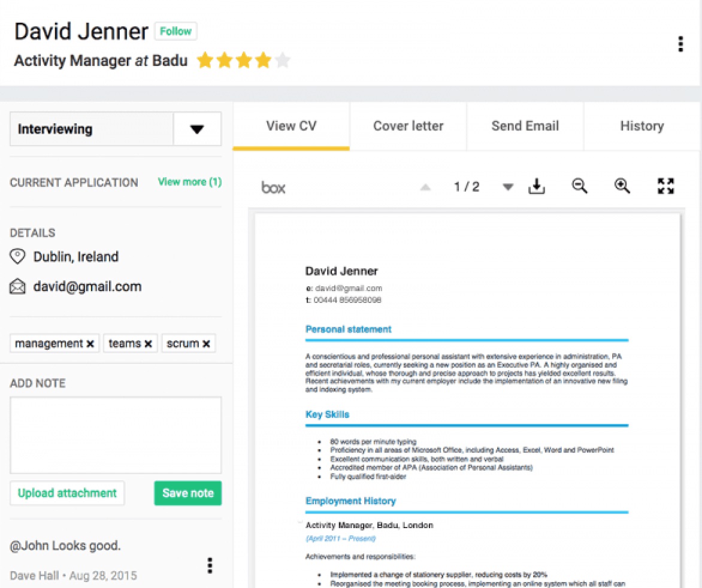Go to previous CV page
This screenshot has width=702, height=588.
click(x=425, y=187)
